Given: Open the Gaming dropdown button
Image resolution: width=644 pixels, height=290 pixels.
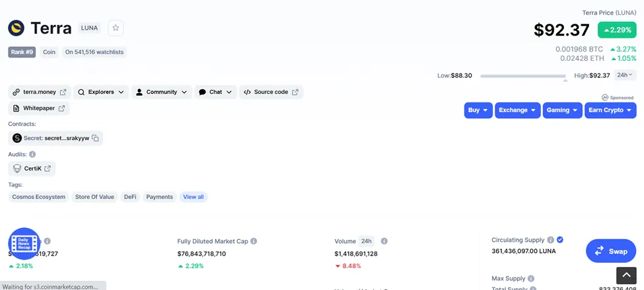Looking at the screenshot, I should [562, 110].
